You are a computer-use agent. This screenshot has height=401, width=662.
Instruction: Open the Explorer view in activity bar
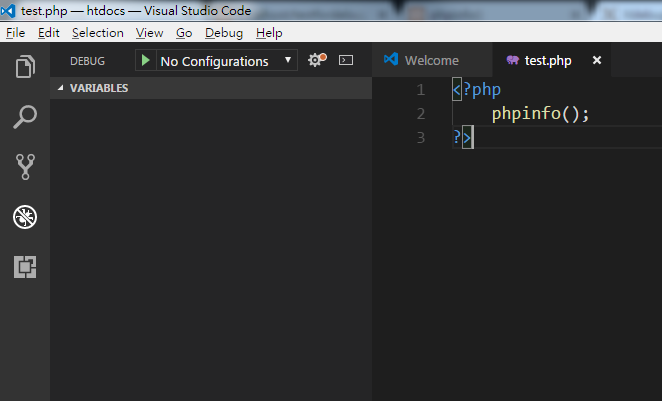25,67
